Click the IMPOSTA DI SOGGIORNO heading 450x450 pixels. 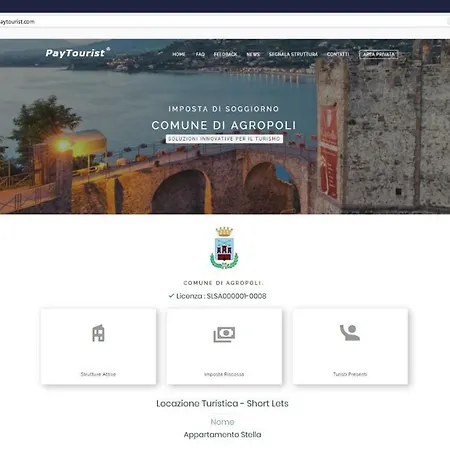tap(224, 109)
